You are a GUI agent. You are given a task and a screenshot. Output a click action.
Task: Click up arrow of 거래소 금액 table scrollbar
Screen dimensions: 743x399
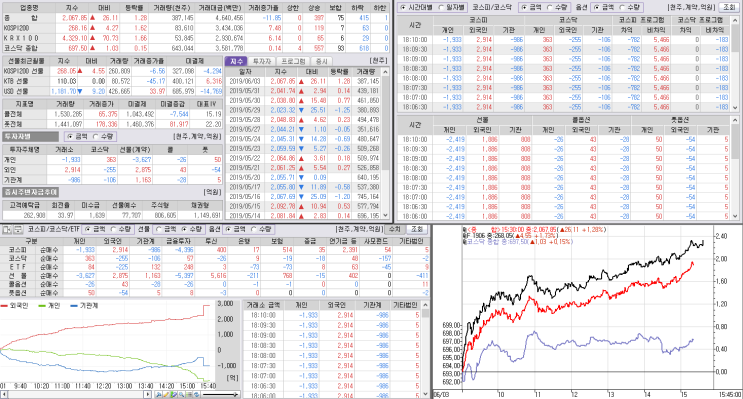425,305
